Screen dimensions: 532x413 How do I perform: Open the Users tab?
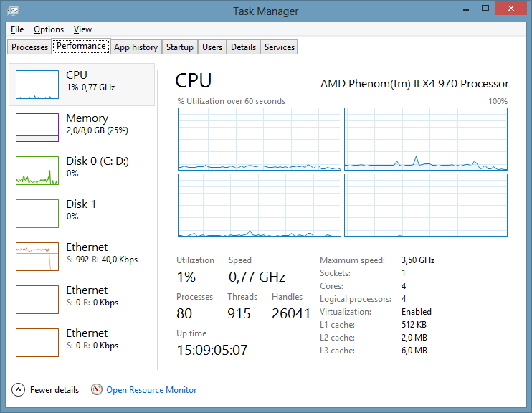coord(212,47)
